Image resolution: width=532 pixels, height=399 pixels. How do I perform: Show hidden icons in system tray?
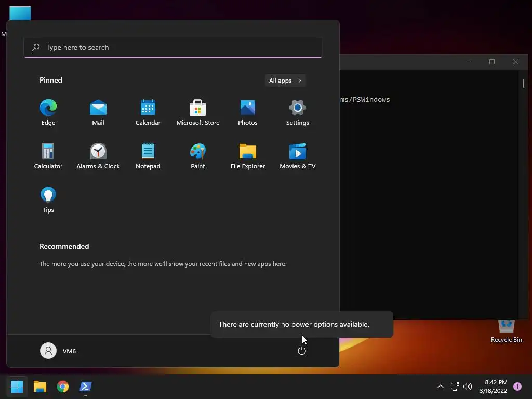(x=441, y=387)
